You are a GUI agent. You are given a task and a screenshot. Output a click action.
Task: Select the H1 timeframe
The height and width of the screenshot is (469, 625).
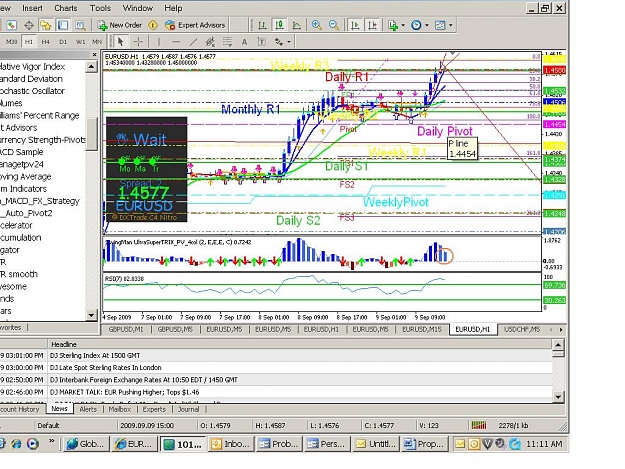point(29,41)
